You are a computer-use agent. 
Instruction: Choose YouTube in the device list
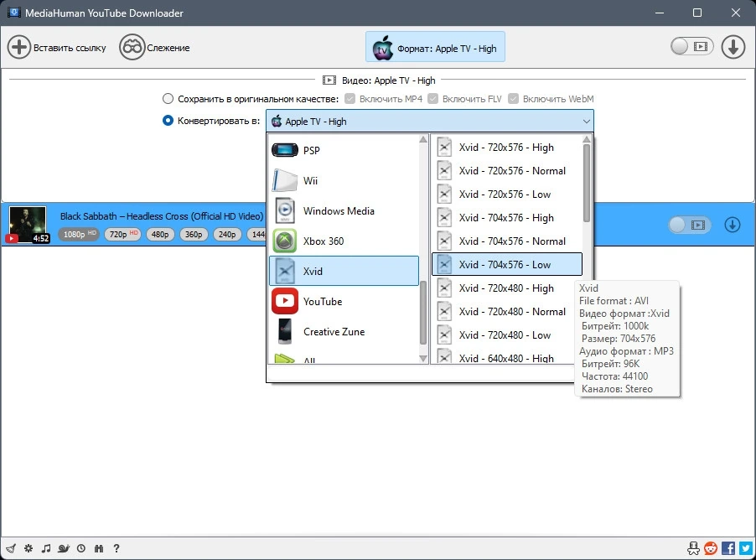point(344,302)
